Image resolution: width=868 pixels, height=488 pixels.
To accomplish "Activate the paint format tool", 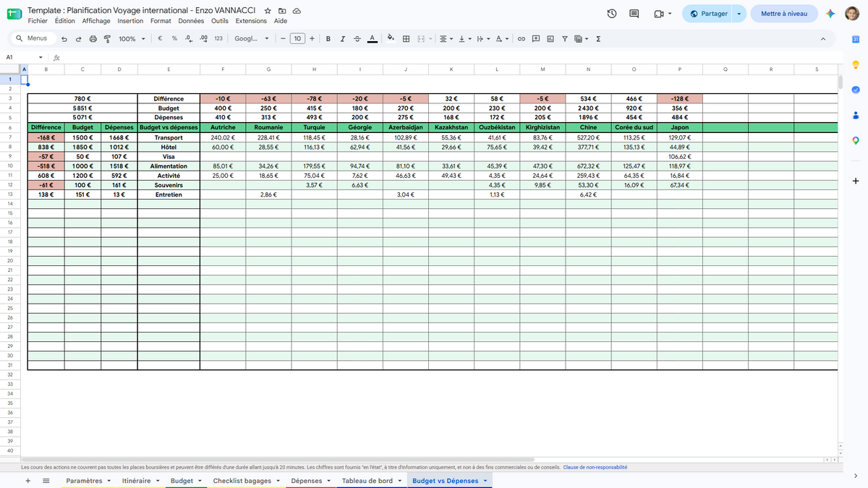I will [x=107, y=39].
